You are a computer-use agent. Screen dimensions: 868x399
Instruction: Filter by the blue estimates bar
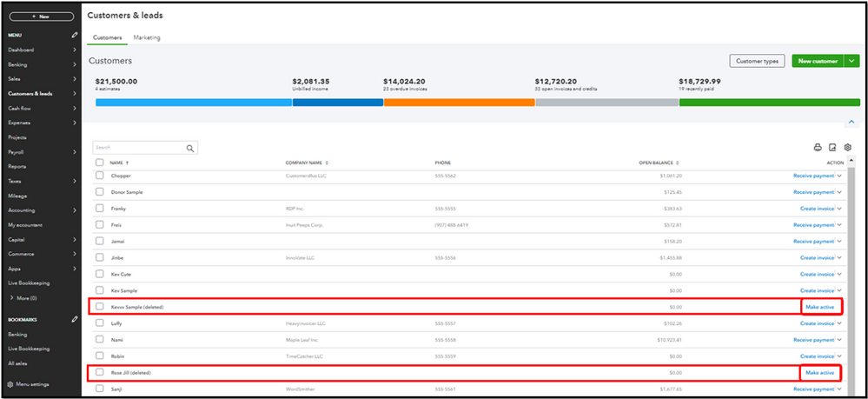(x=194, y=103)
